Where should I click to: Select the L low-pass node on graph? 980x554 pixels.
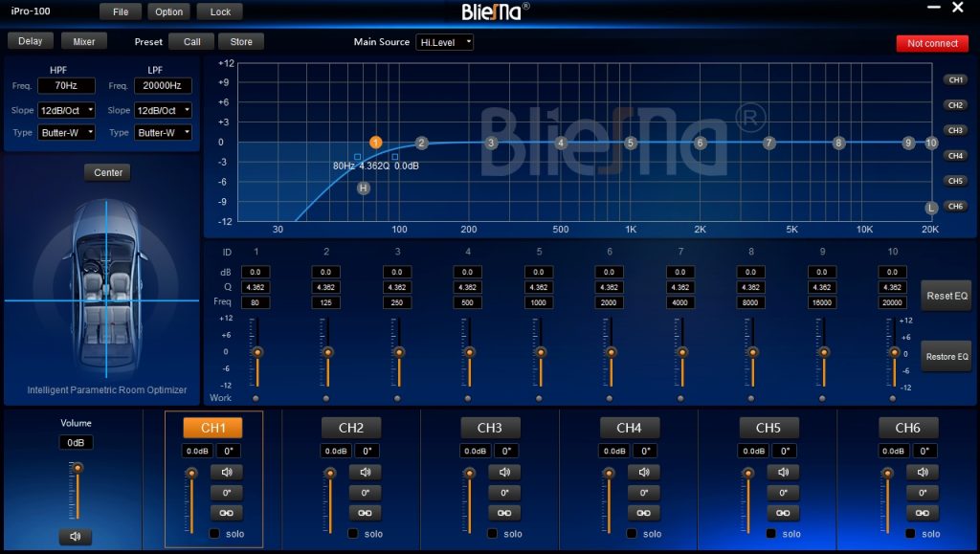[931, 208]
